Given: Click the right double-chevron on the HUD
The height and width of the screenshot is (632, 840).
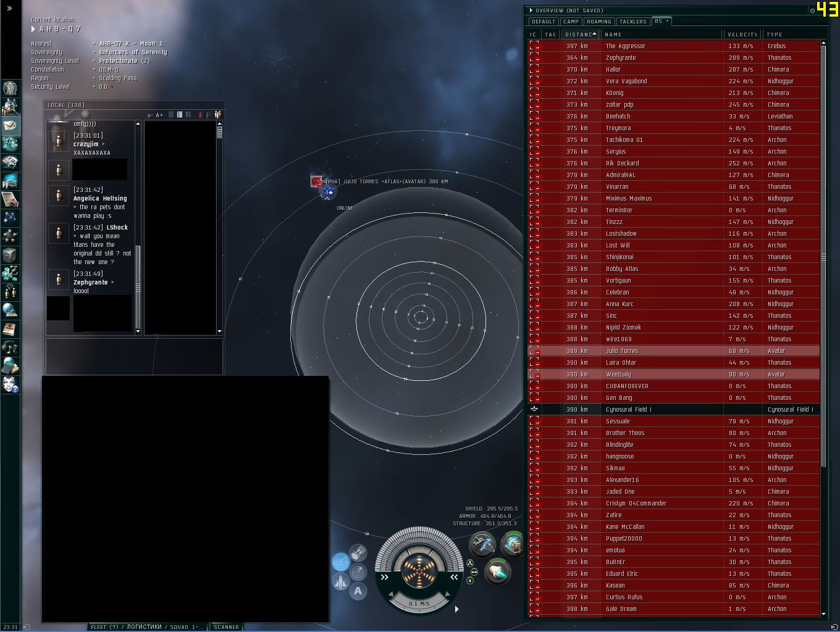Looking at the screenshot, I should [454, 578].
